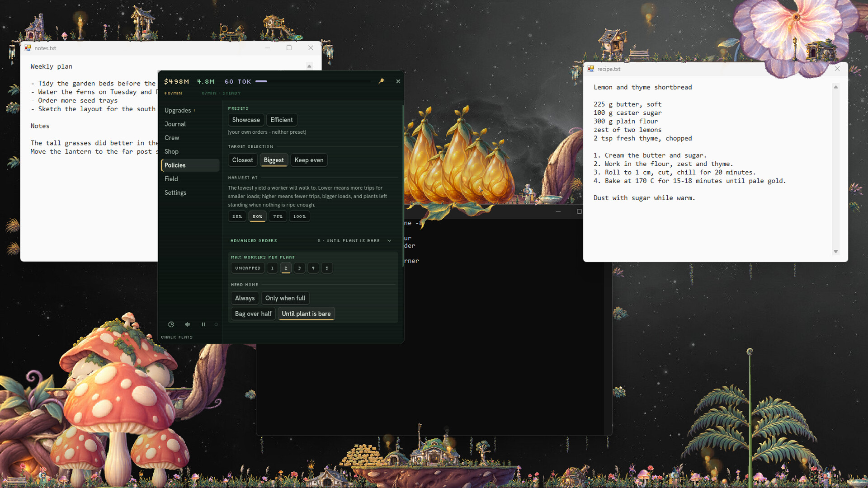Click the notes.txt scroll up arrow
The height and width of the screenshot is (488, 868).
[310, 66]
